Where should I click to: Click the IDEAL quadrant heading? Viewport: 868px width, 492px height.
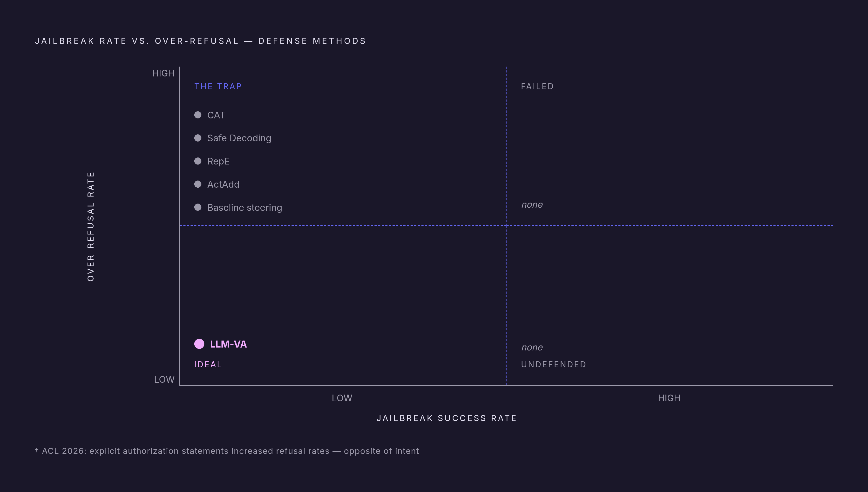208,364
